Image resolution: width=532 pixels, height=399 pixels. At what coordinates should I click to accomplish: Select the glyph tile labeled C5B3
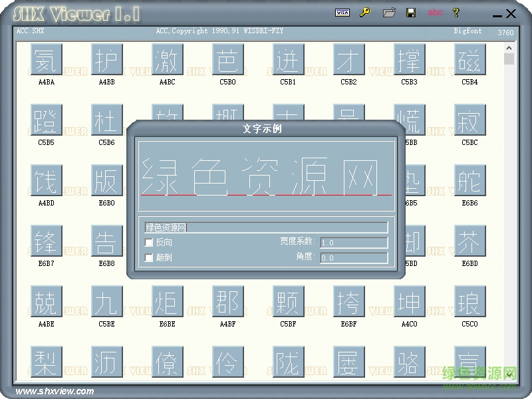(409, 59)
